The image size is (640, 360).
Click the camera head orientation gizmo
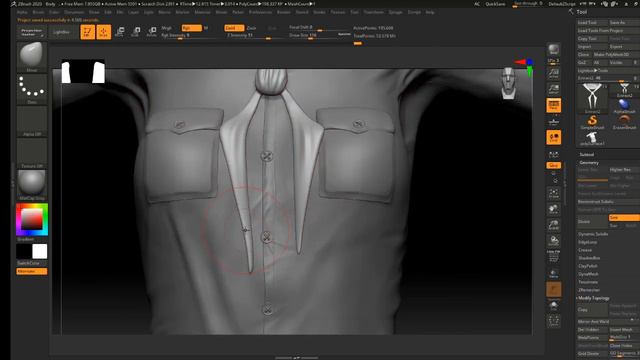point(508,84)
